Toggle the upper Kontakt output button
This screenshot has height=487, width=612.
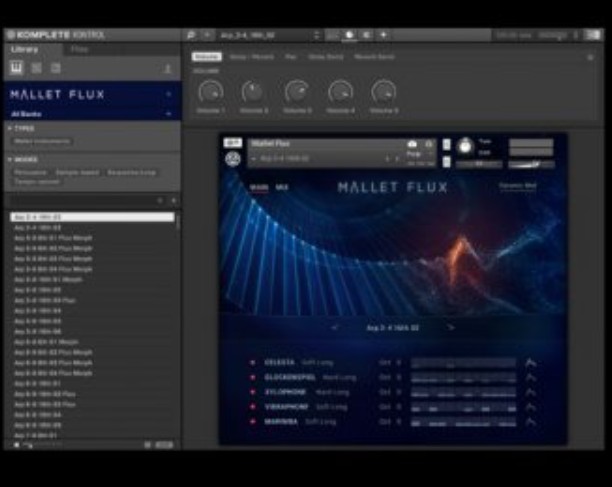click(447, 144)
